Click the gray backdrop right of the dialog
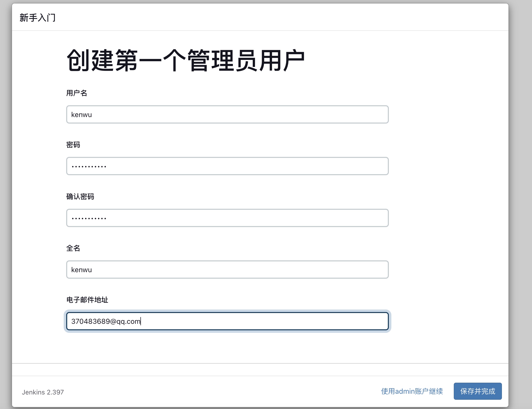This screenshot has height=409, width=532. [x=520, y=200]
